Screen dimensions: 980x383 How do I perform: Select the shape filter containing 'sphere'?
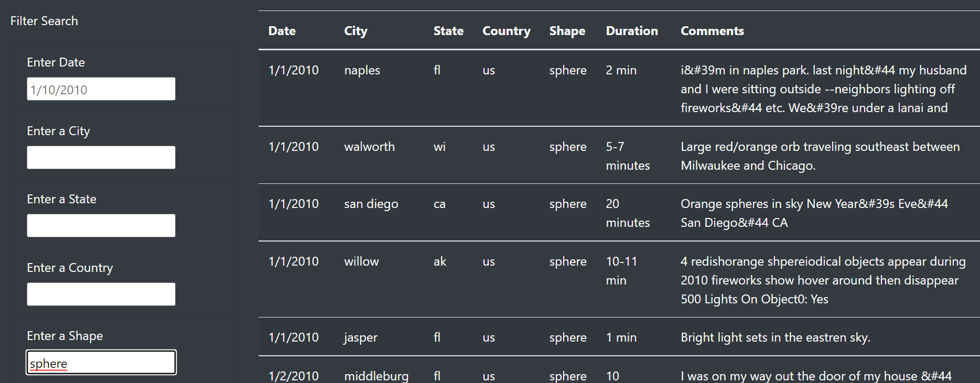[x=101, y=362]
